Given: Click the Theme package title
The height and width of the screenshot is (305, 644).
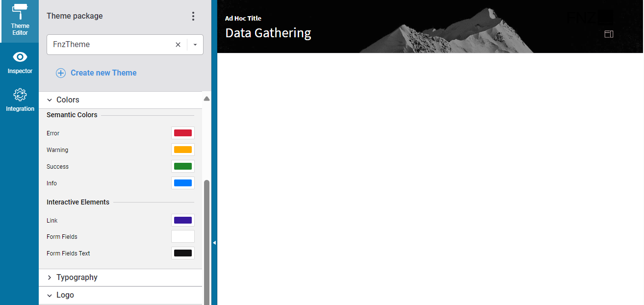Looking at the screenshot, I should (75, 16).
